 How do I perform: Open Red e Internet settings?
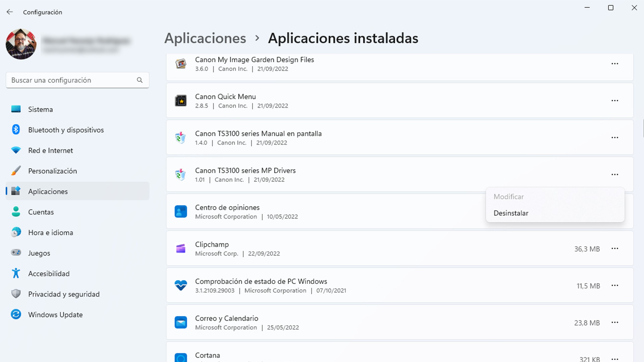[x=77, y=150]
